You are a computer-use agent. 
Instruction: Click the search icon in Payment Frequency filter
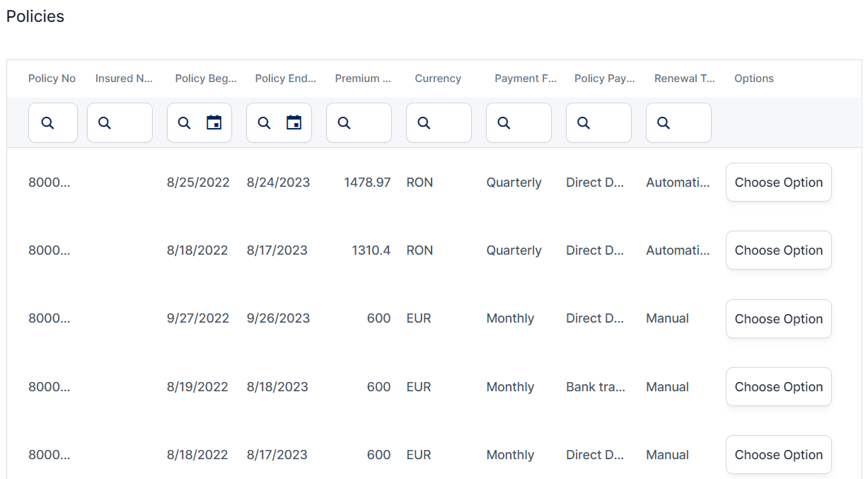(x=504, y=123)
